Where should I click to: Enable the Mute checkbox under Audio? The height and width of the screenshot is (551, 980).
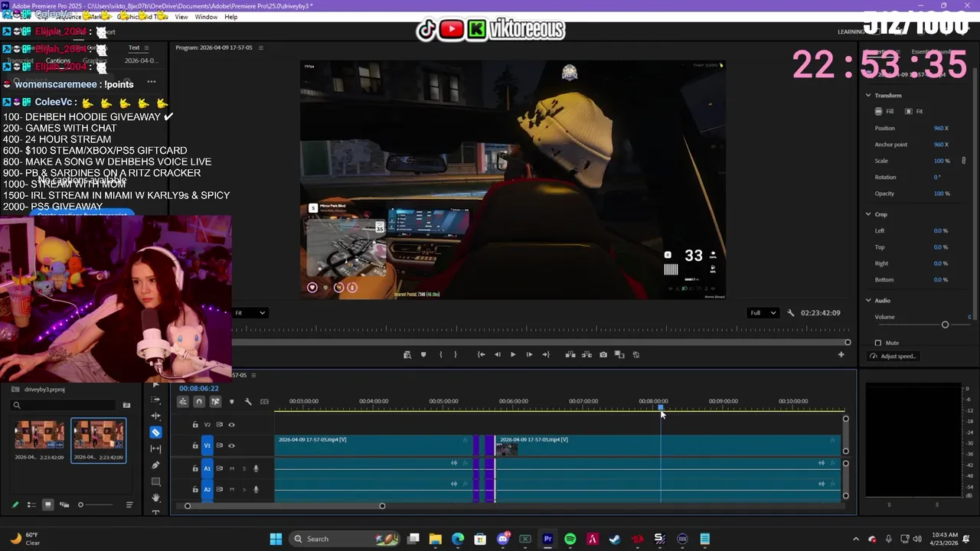[x=877, y=343]
